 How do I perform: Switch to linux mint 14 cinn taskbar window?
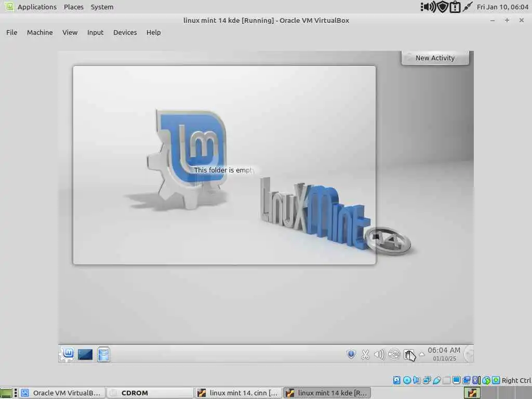(x=239, y=393)
